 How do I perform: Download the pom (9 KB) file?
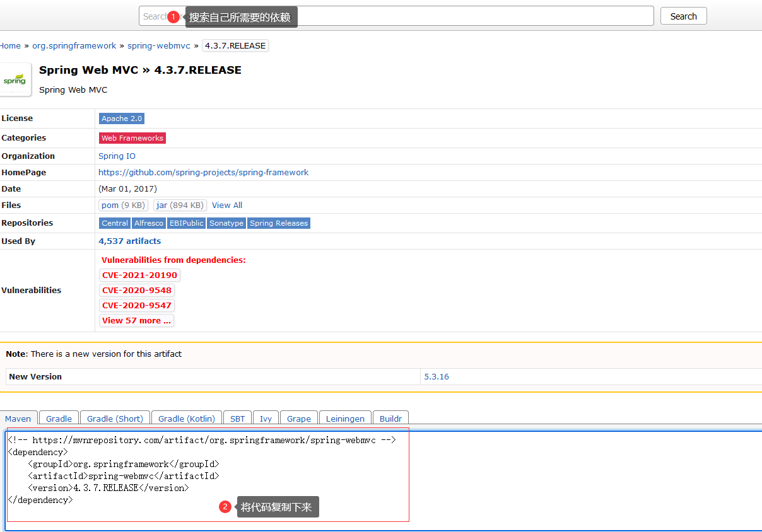coord(124,205)
